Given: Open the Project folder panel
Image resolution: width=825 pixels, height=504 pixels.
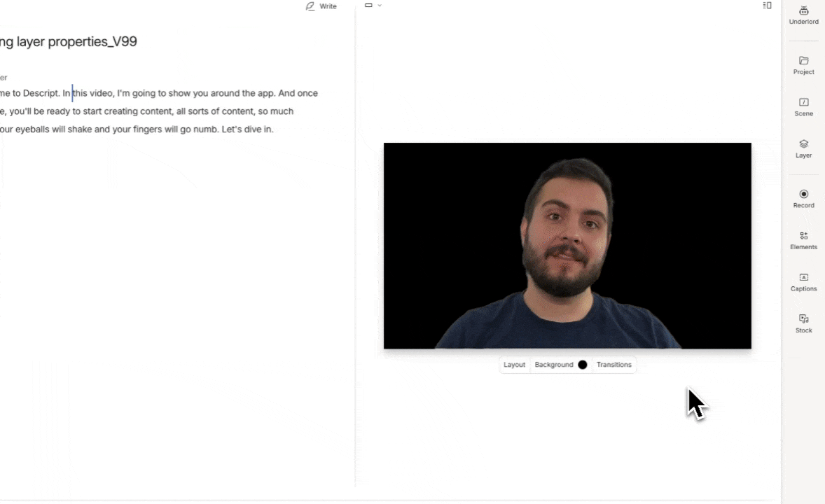Looking at the screenshot, I should [803, 65].
